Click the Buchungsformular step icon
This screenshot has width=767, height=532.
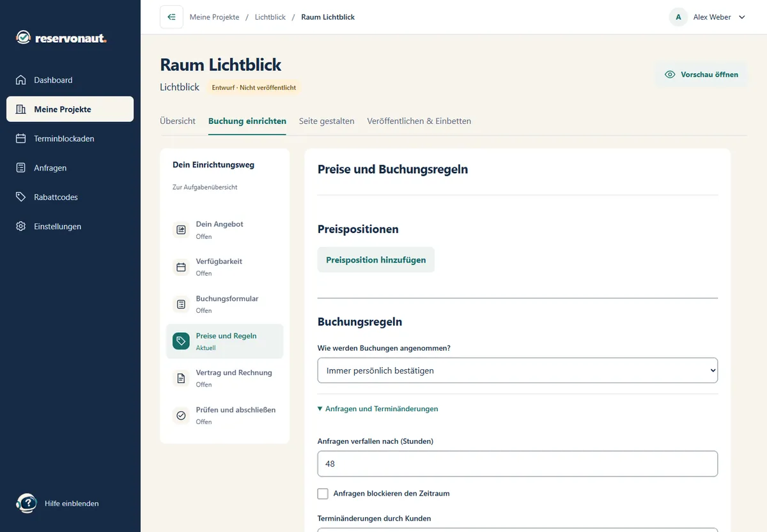coord(181,304)
